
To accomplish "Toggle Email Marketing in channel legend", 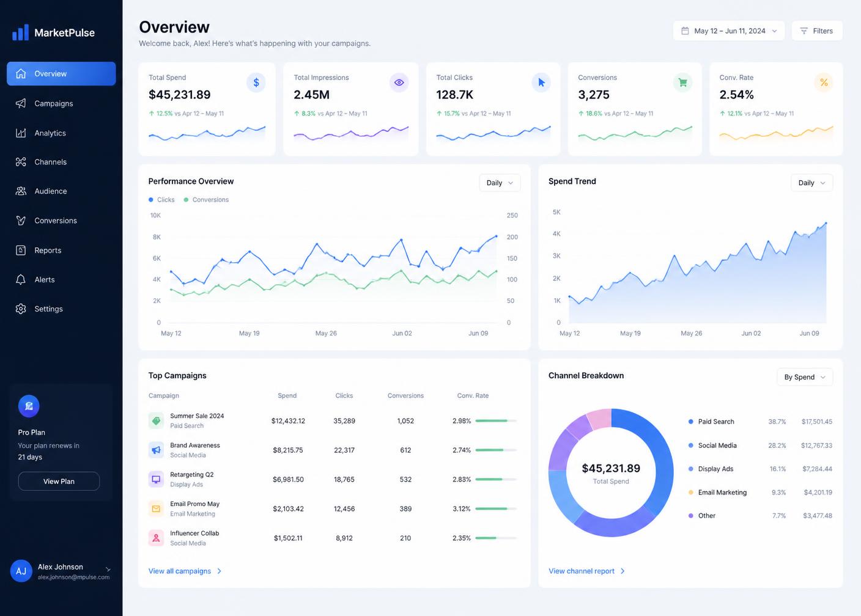I will pyautogui.click(x=717, y=493).
